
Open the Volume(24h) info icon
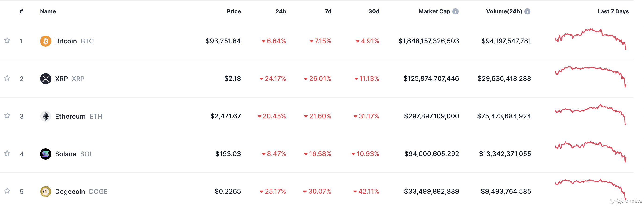527,11
